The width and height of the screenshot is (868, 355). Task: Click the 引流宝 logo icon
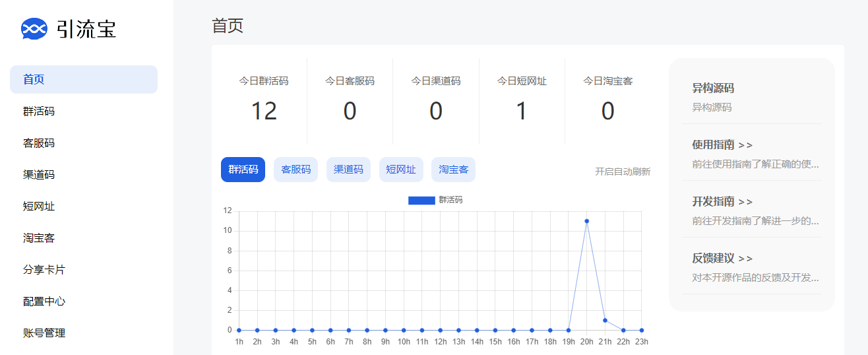tap(34, 29)
